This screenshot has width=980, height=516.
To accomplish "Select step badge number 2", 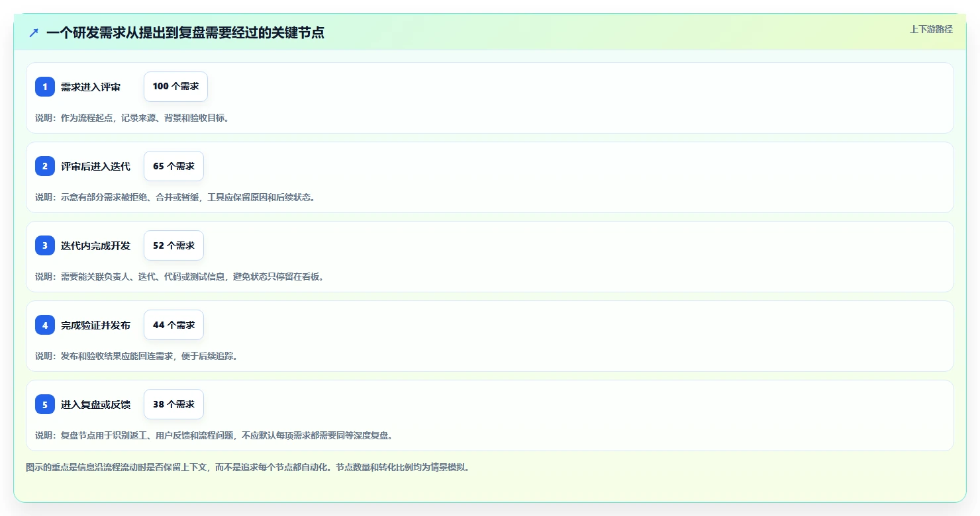I will coord(45,166).
